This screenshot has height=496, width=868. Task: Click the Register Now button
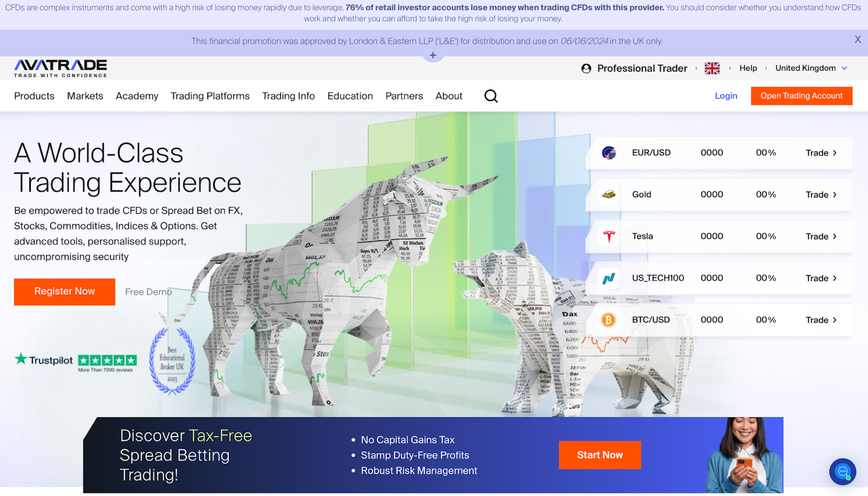point(65,292)
